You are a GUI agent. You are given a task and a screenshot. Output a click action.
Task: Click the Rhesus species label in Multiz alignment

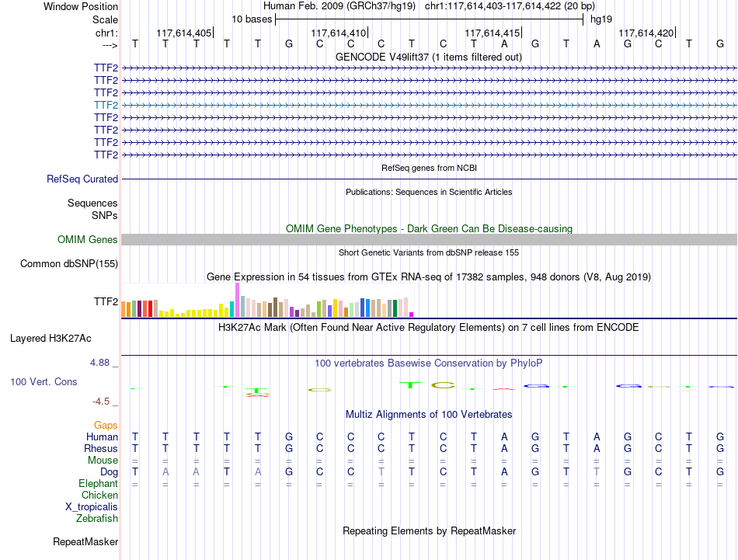click(101, 448)
